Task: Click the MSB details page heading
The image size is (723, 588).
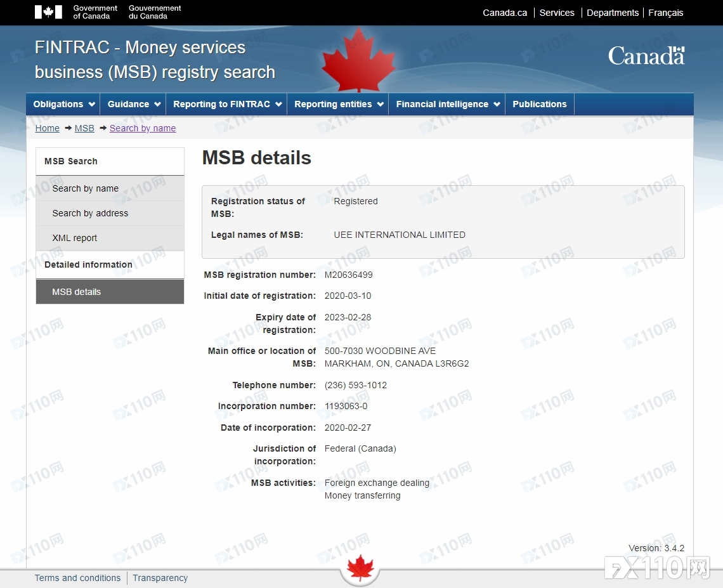Action: tap(256, 158)
